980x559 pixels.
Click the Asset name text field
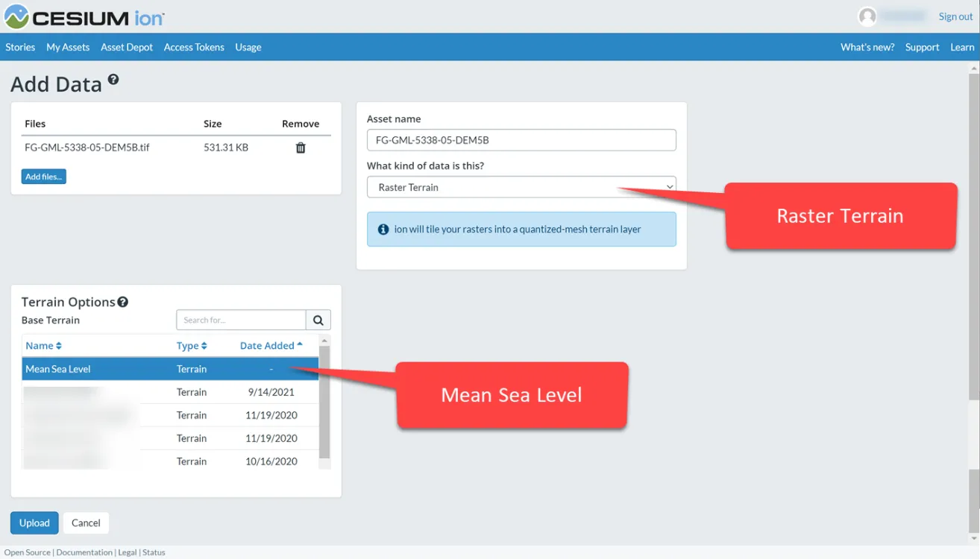(x=521, y=140)
